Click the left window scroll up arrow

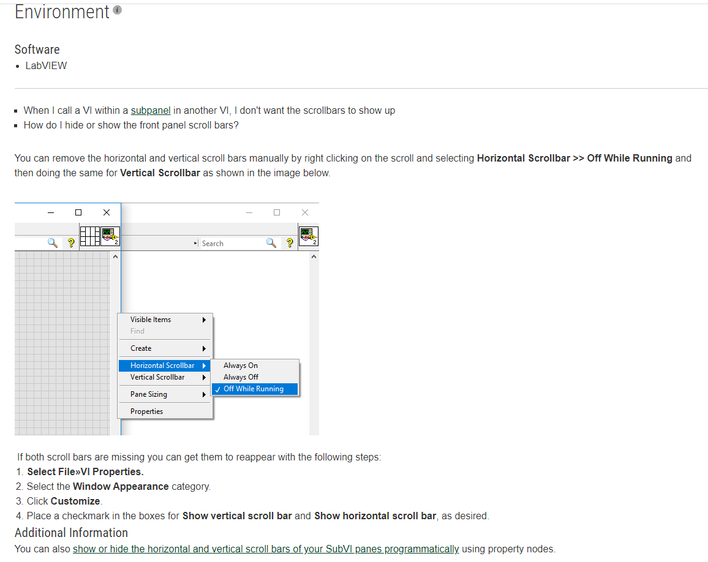click(x=115, y=256)
